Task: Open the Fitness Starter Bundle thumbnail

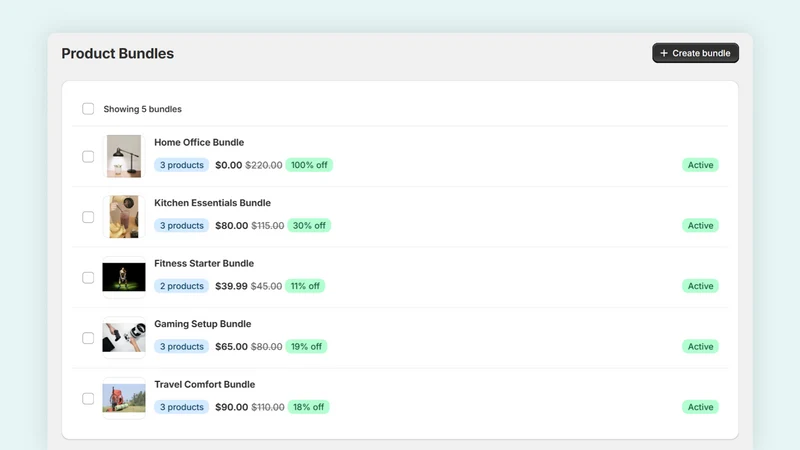Action: pos(124,277)
